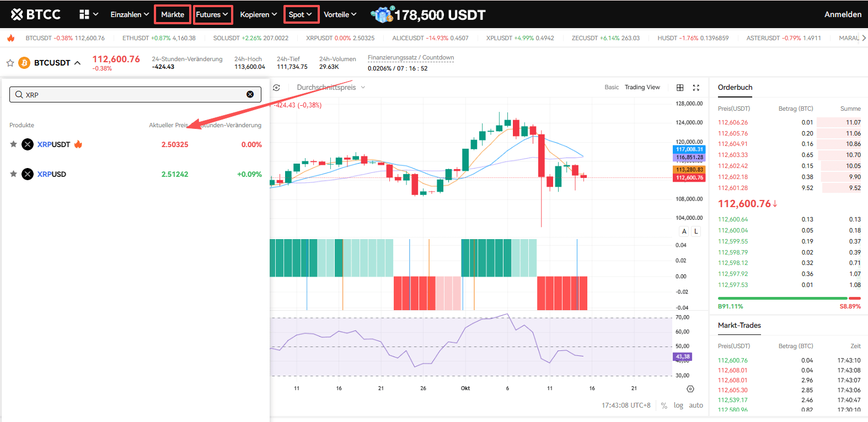The image size is (868, 422).
Task: Enter fullscreen chart mode
Action: [x=696, y=88]
